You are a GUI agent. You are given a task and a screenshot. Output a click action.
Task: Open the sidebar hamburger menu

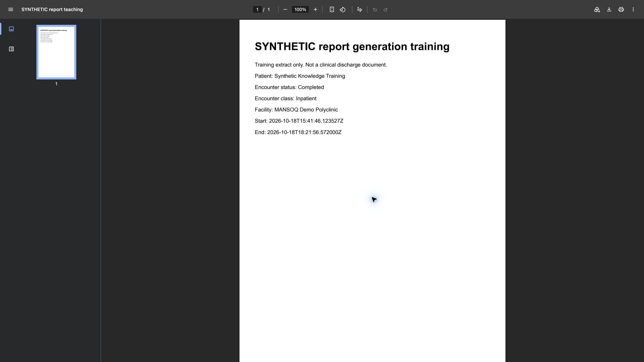tap(11, 9)
